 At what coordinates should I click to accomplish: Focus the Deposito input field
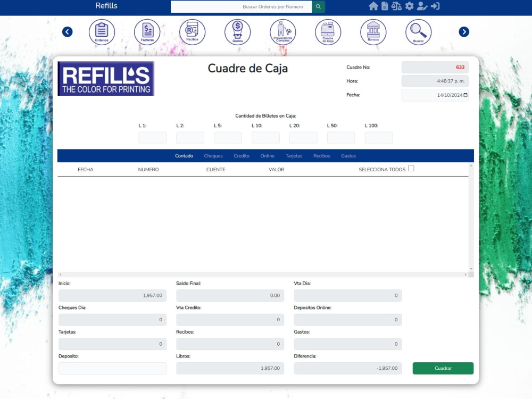tap(112, 368)
